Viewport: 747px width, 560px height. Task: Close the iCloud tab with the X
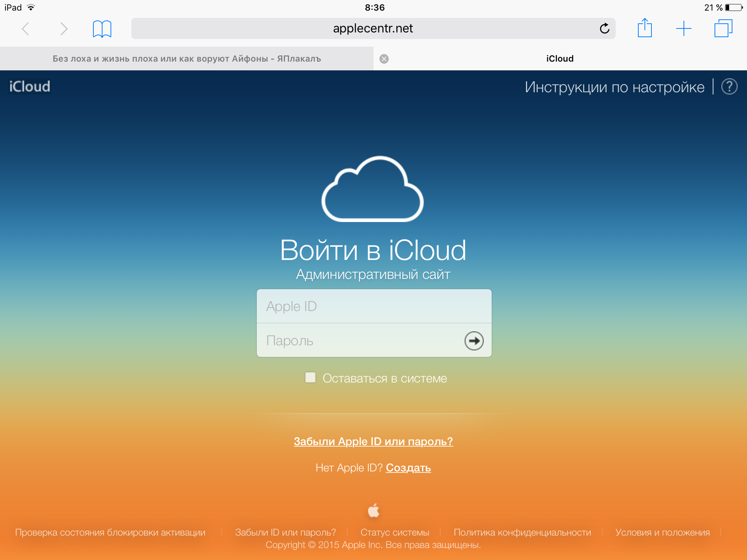point(384,59)
